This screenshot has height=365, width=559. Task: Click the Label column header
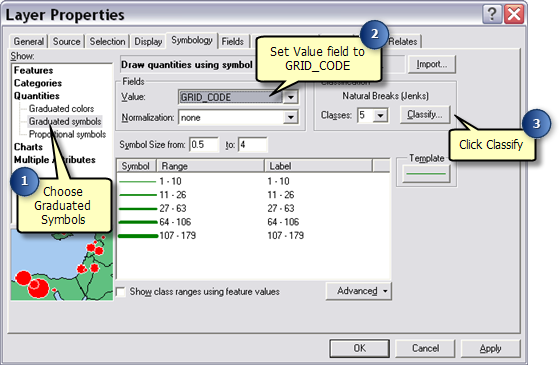(318, 166)
